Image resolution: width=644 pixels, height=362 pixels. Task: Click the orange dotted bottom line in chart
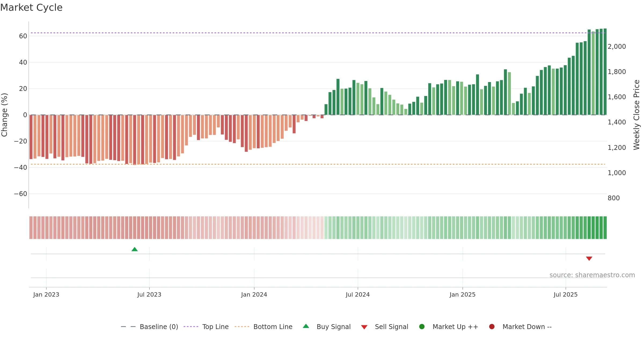(x=318, y=164)
